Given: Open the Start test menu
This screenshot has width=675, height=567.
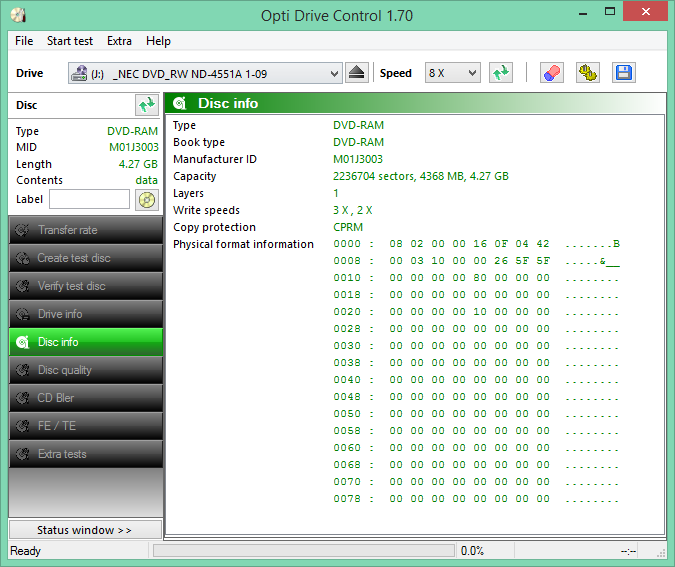Looking at the screenshot, I should [70, 41].
